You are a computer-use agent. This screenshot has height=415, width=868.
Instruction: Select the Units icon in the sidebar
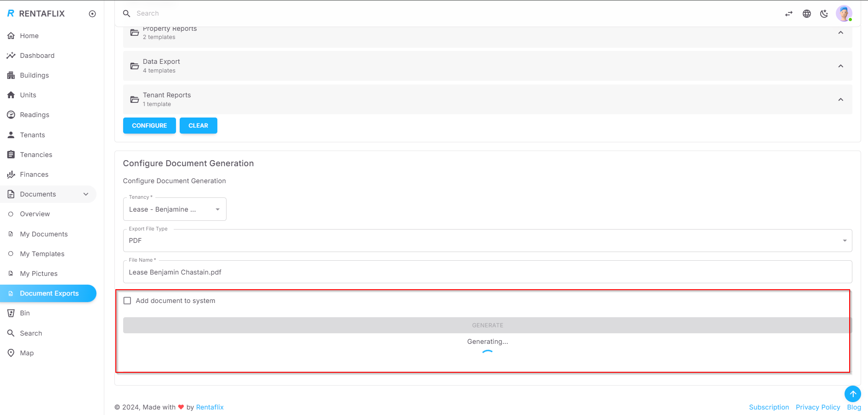coord(11,95)
